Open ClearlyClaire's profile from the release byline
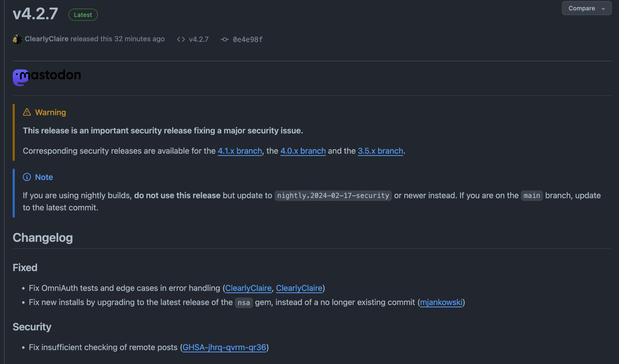619x364 pixels. coord(46,39)
